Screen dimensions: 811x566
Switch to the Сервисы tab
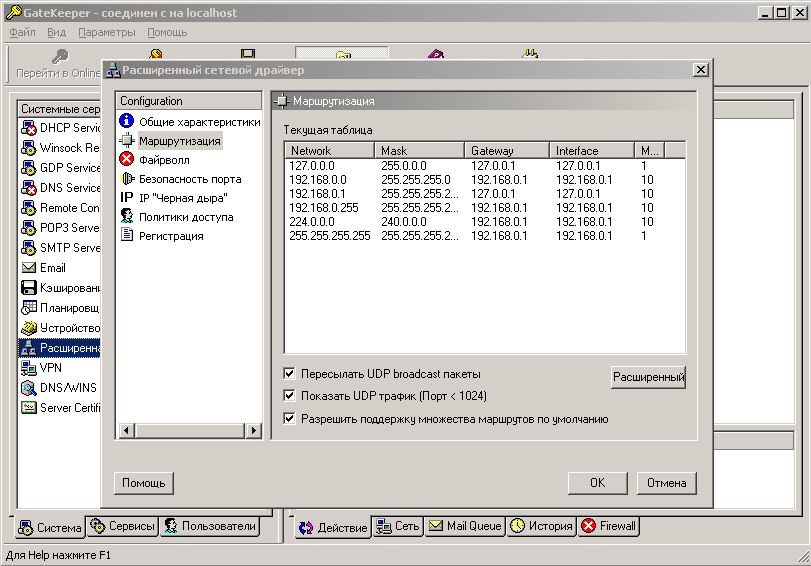(x=122, y=526)
